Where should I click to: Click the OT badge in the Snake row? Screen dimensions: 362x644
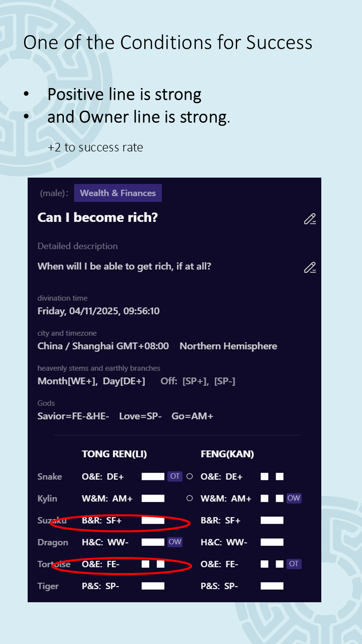175,476
